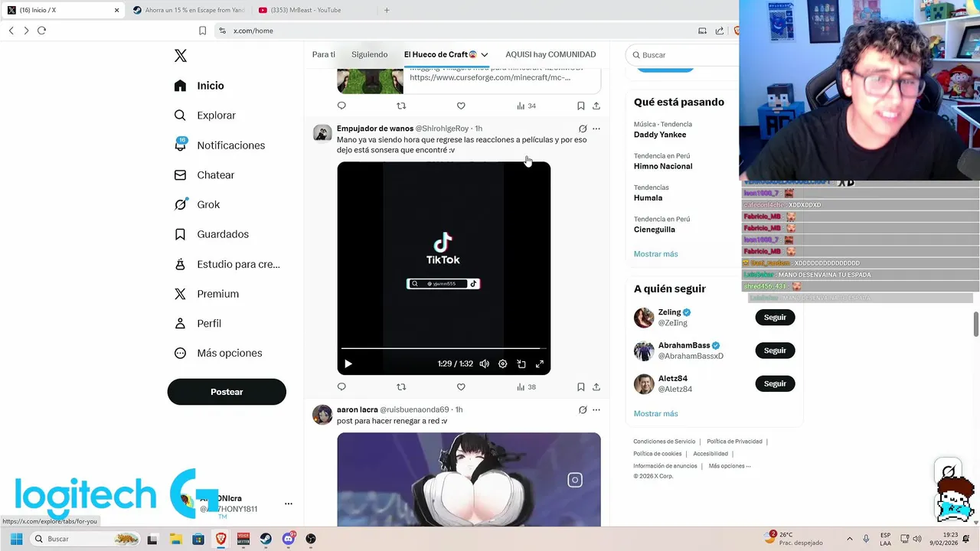Switch to the Siguiendo tab
Image resolution: width=980 pixels, height=551 pixels.
tap(370, 54)
